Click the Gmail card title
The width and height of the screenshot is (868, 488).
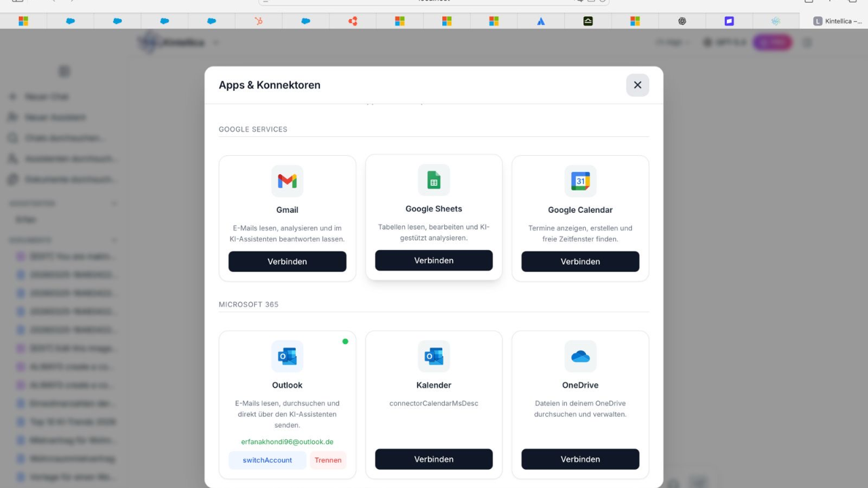[x=288, y=210]
